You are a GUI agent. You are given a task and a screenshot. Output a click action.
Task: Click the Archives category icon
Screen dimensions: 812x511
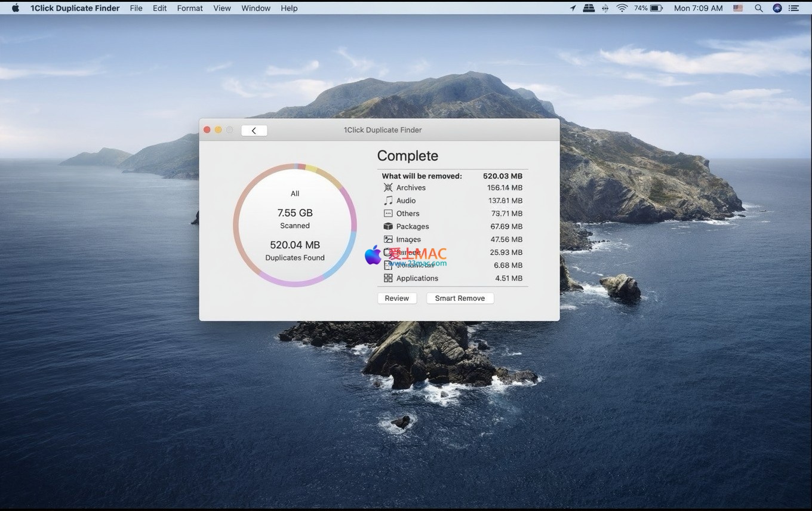point(388,187)
